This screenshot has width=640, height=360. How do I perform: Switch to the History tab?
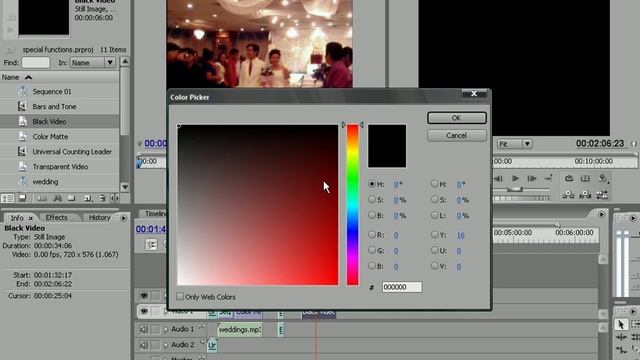tap(99, 218)
